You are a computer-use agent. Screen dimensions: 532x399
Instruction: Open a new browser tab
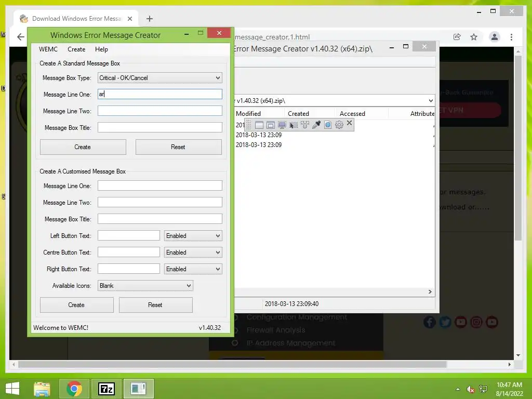149,19
